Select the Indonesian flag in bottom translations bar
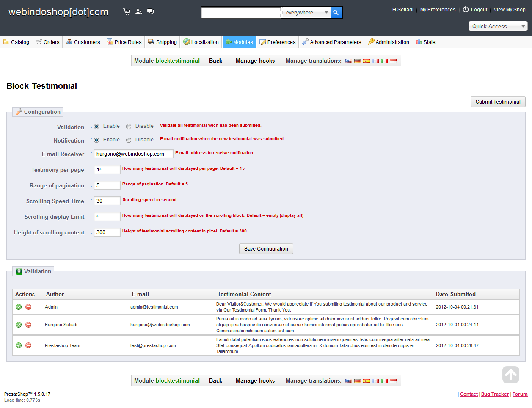The height and width of the screenshot is (408, 532). [x=393, y=381]
